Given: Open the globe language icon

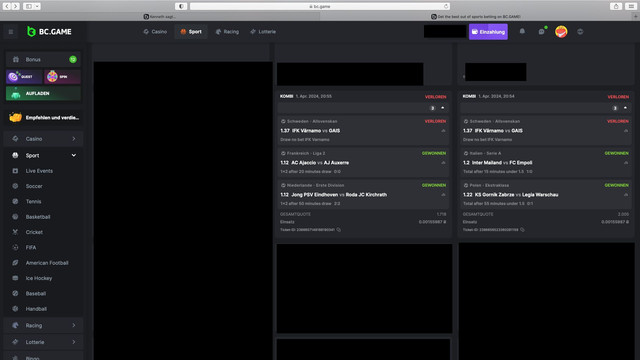Looking at the screenshot, I should coord(580,31).
